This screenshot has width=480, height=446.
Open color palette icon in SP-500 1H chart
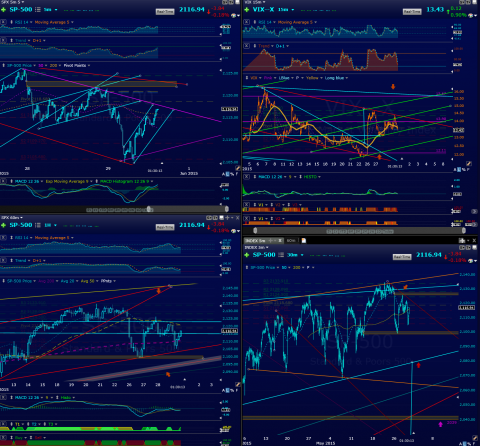tap(234, 231)
